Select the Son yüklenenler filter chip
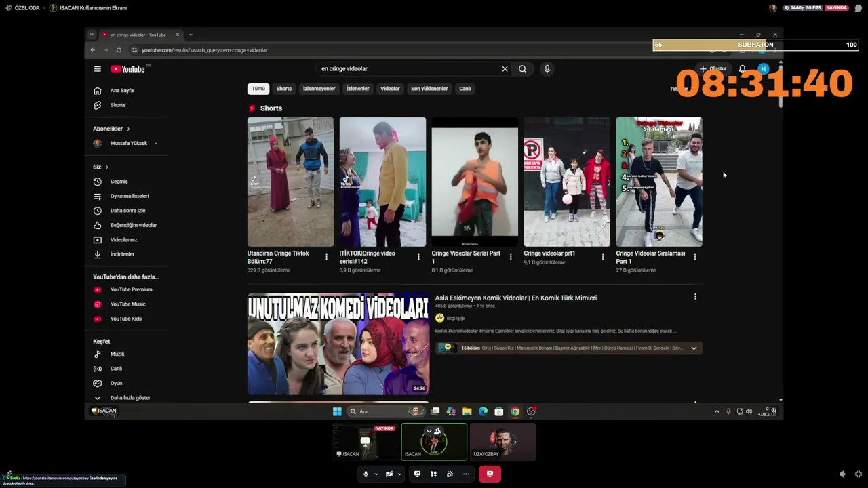868x488 pixels. [429, 89]
